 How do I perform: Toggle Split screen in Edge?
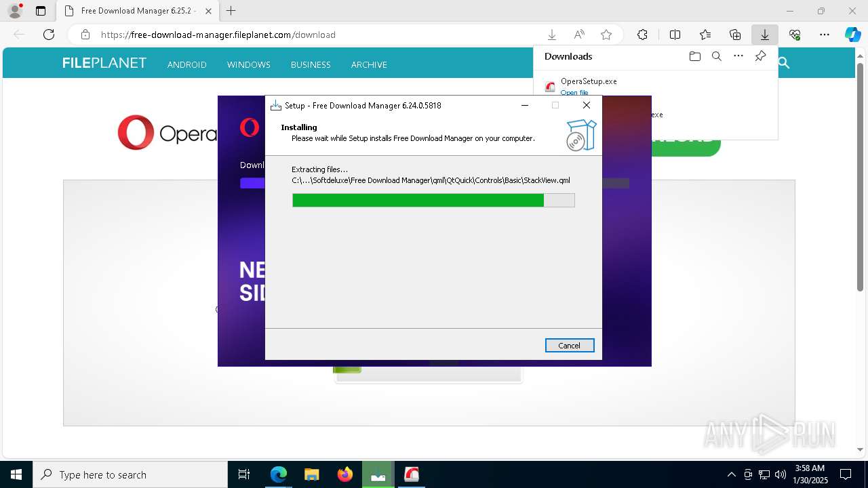pos(675,35)
